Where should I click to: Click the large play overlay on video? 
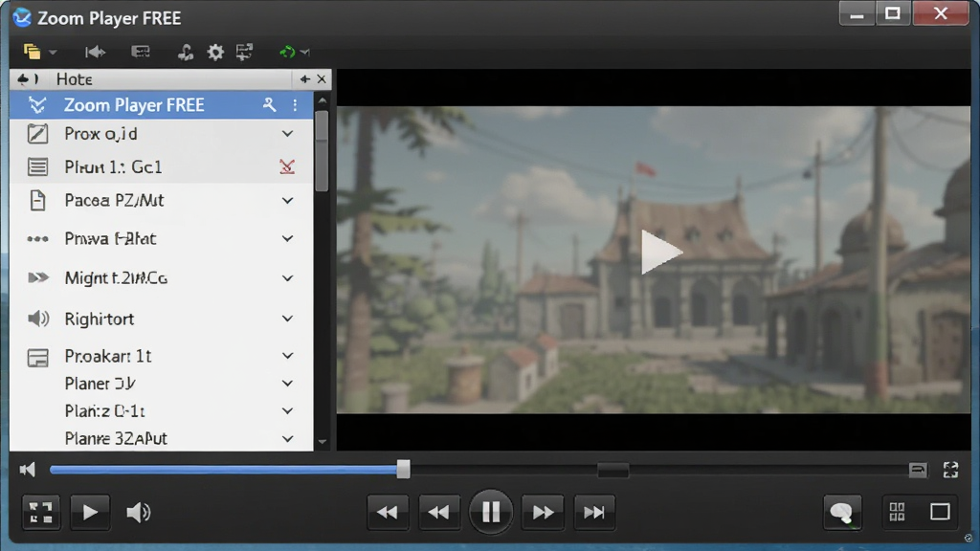click(660, 252)
